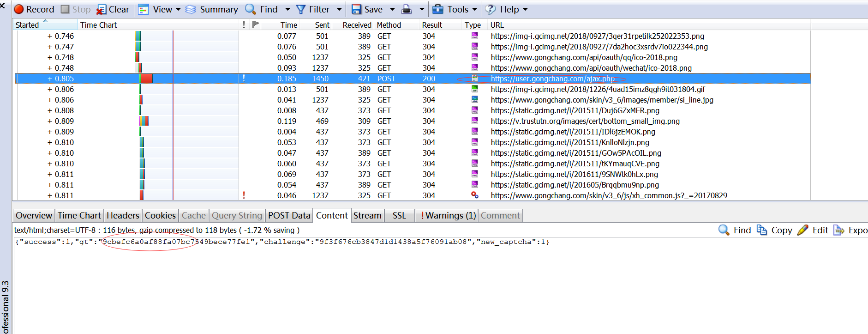Click the Save disk icon in the toolbar
Screen dimensions: 868x334
pyautogui.click(x=356, y=9)
